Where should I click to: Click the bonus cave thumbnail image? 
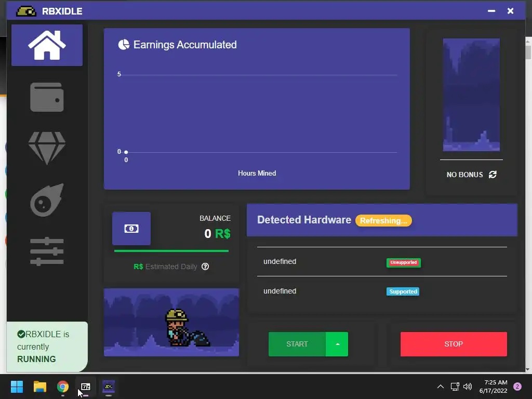(471, 95)
